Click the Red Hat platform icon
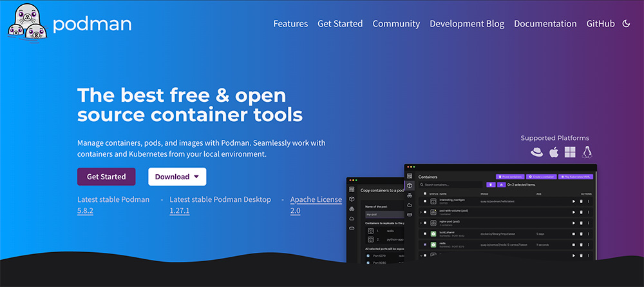Viewport: 644px width, 287px height. 536,153
